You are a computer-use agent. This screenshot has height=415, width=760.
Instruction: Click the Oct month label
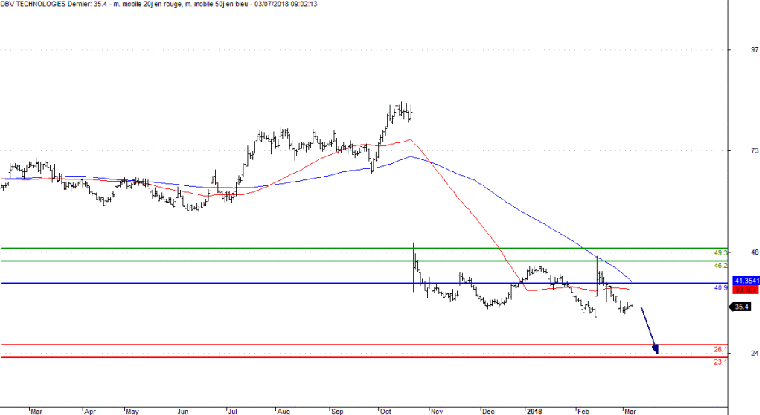pos(386,412)
